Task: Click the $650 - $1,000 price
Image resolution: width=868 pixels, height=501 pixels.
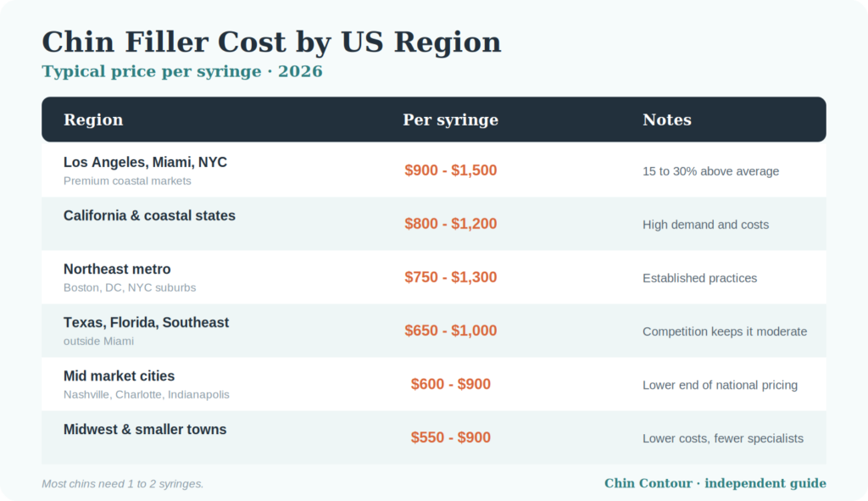Action: 451,331
